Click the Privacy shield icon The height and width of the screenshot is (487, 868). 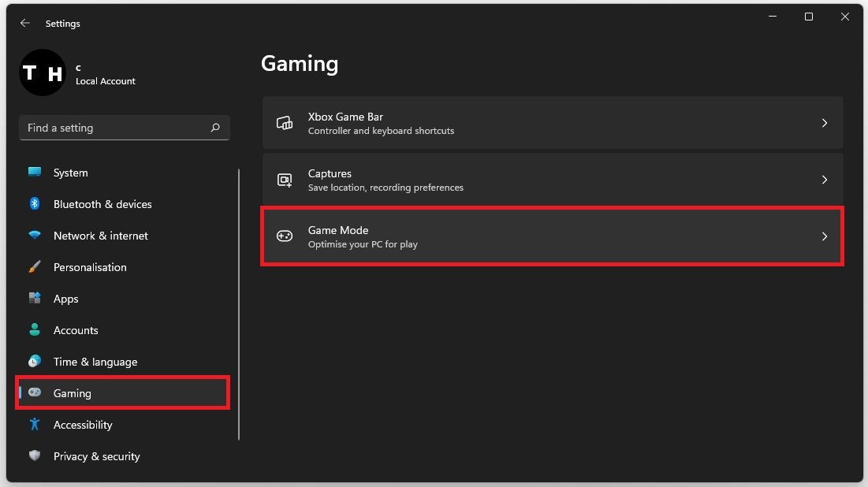(x=35, y=455)
